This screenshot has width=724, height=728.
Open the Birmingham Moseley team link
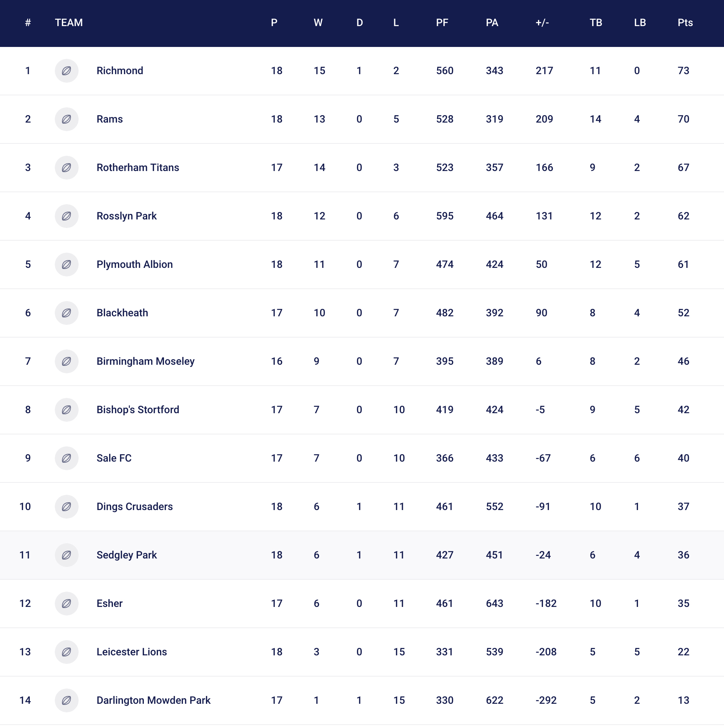tap(145, 361)
